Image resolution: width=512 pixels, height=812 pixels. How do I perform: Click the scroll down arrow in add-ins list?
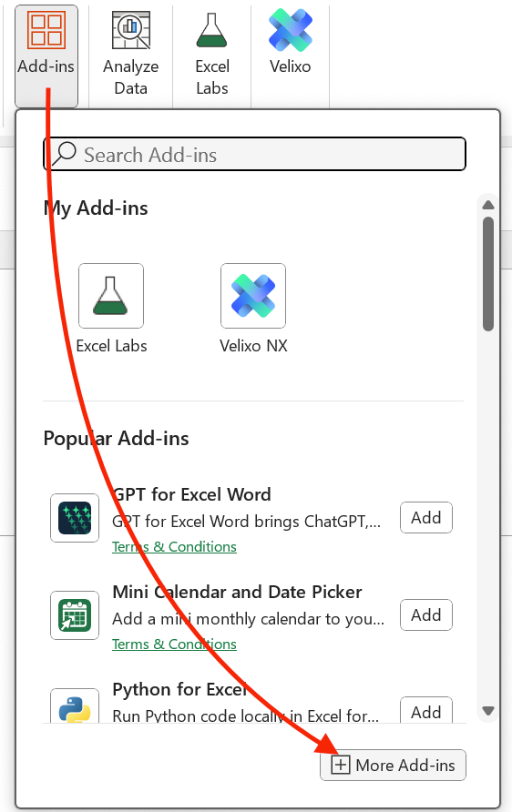[488, 710]
